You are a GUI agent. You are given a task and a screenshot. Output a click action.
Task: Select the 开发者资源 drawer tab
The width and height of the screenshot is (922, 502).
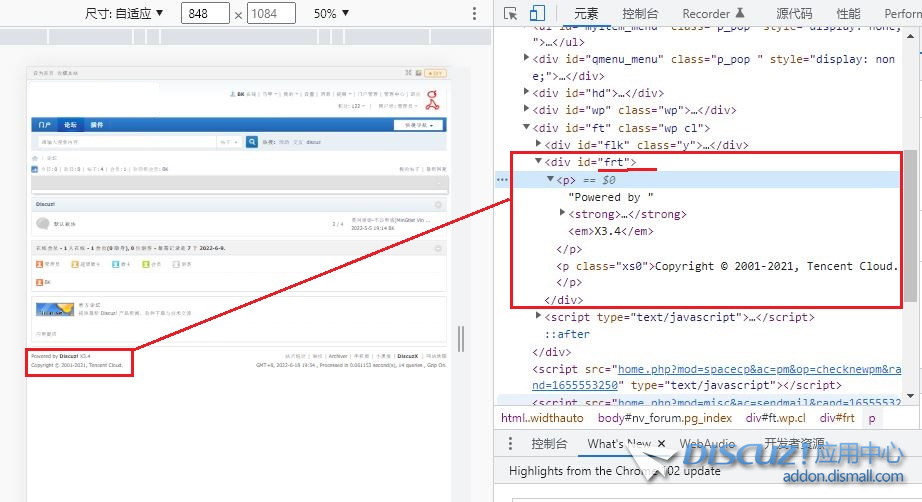(x=794, y=444)
